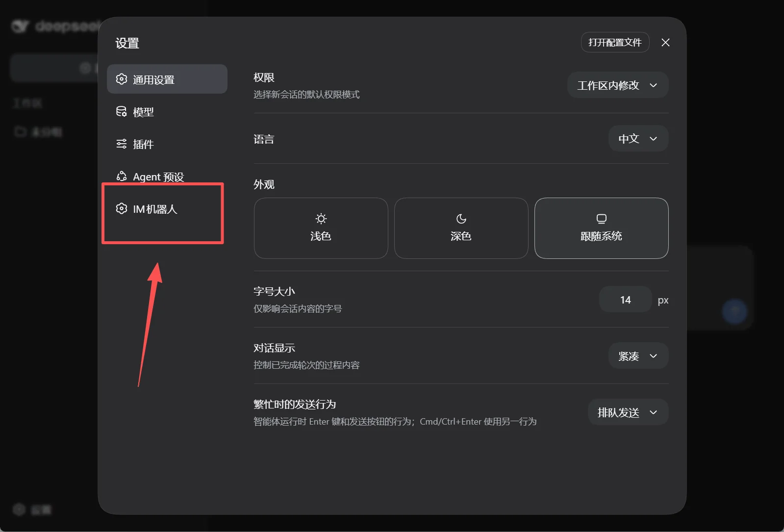Image resolution: width=784 pixels, height=532 pixels.
Task: Click the chevron in the 工作区内修改 dropdown
Action: click(x=653, y=85)
